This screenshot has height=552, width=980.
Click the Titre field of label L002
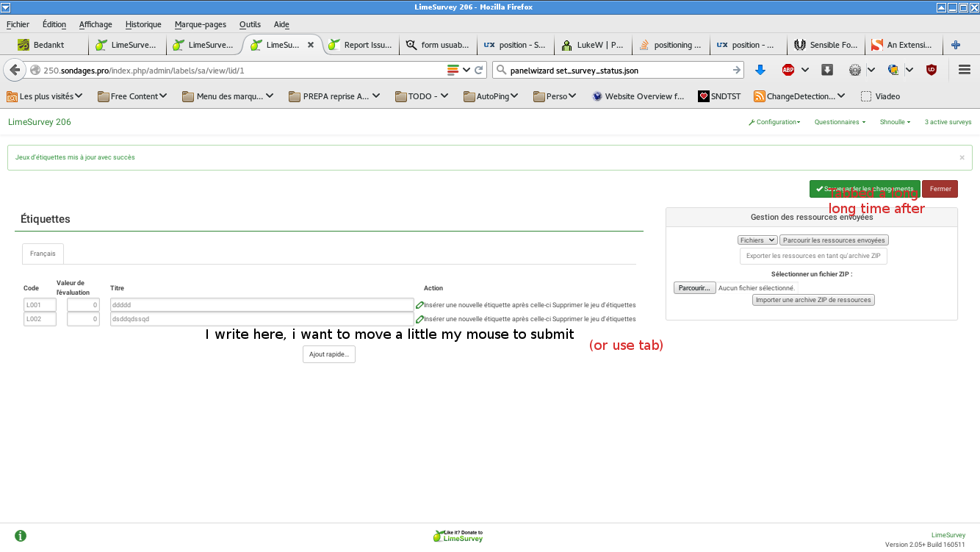(x=262, y=320)
